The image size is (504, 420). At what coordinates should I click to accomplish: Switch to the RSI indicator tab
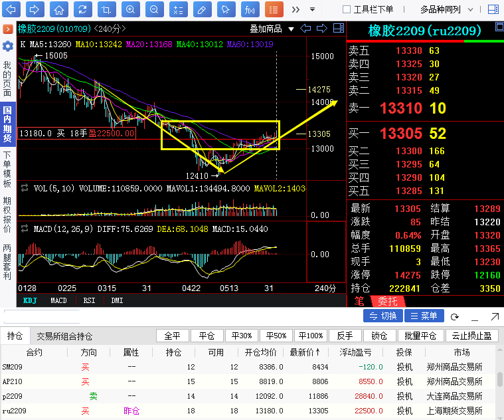[89, 300]
